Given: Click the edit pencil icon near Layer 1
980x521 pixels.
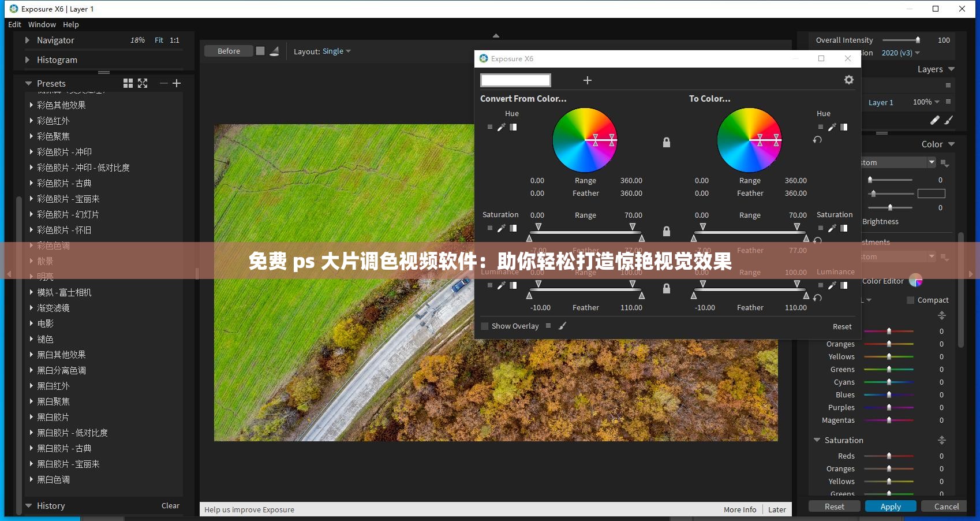Looking at the screenshot, I should [x=935, y=120].
